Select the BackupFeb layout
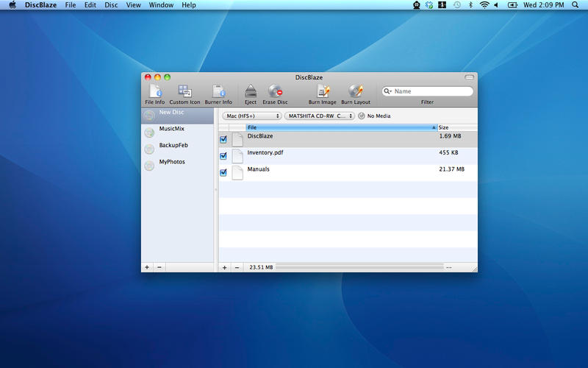This screenshot has height=368, width=588. click(x=177, y=149)
